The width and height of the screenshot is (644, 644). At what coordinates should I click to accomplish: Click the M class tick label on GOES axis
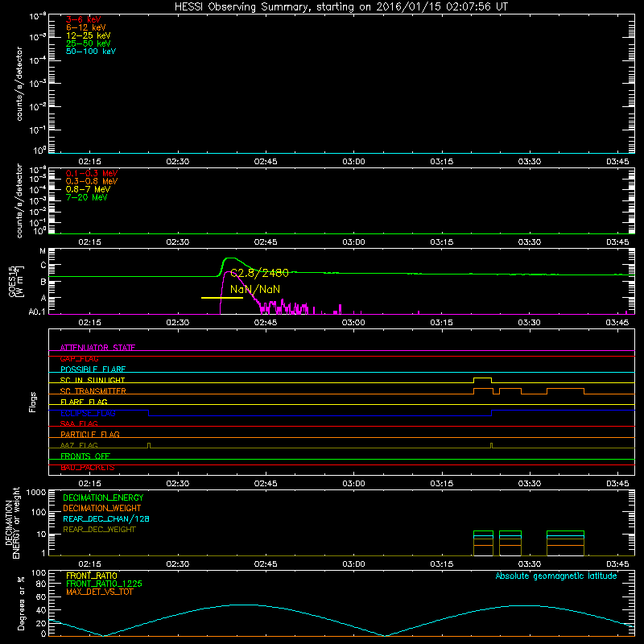pyautogui.click(x=43, y=251)
